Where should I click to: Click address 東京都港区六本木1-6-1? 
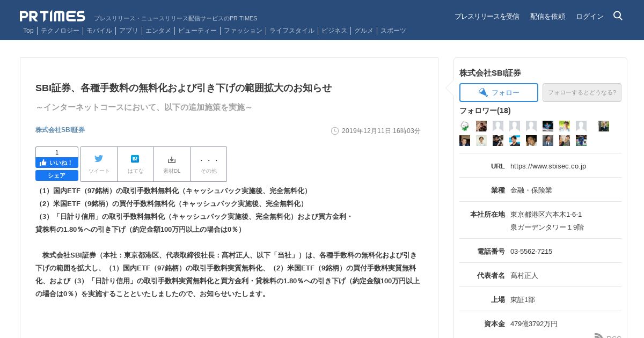[546, 214]
